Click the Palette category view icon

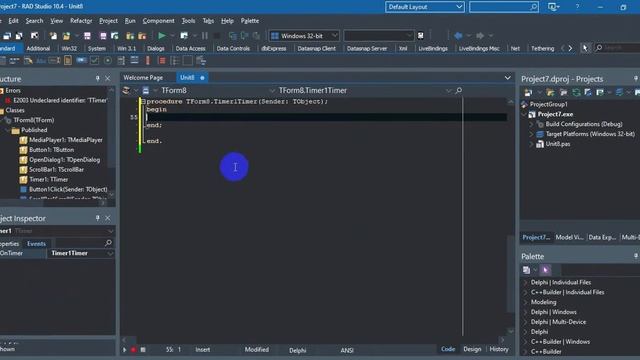coord(527,270)
